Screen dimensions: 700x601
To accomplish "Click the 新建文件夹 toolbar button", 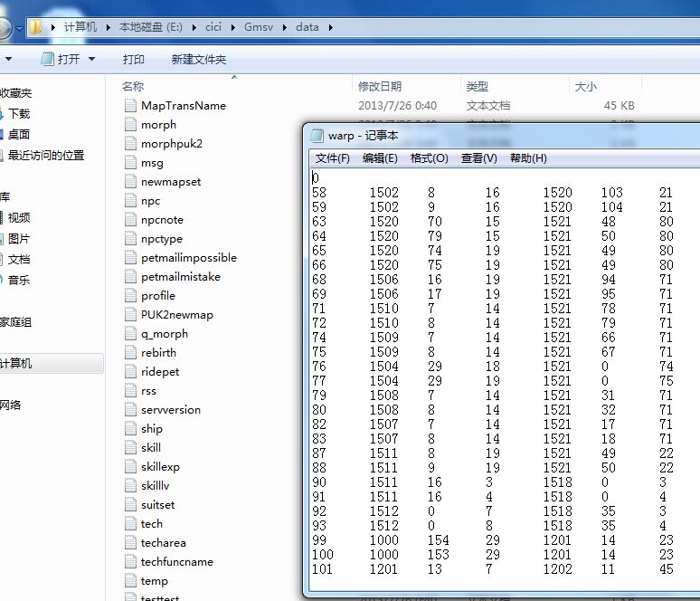I will (199, 60).
